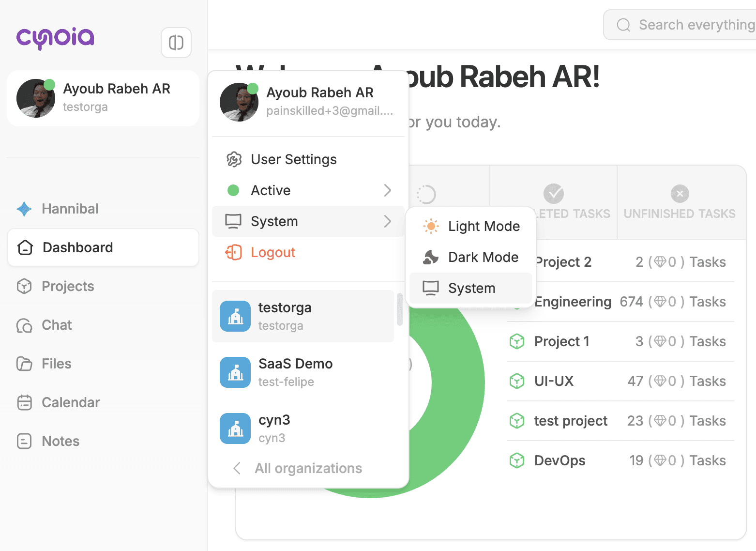Click the cube icon beside UI-UX

[x=517, y=381]
